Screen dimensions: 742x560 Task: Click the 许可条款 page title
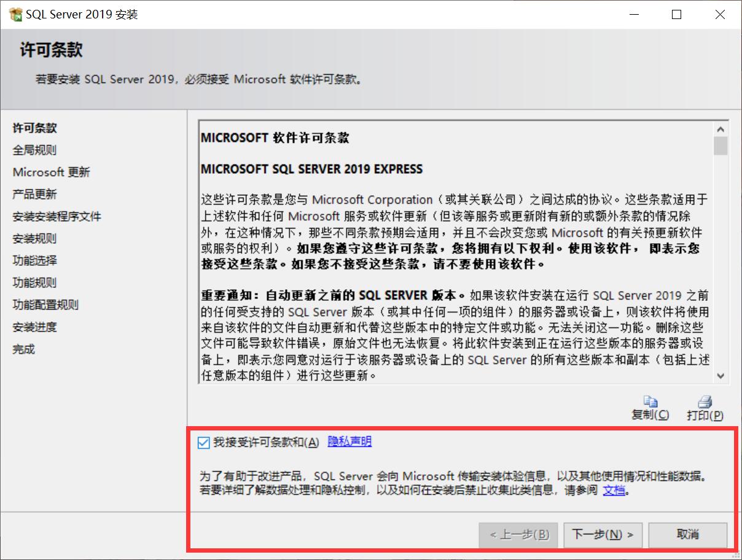(x=51, y=50)
